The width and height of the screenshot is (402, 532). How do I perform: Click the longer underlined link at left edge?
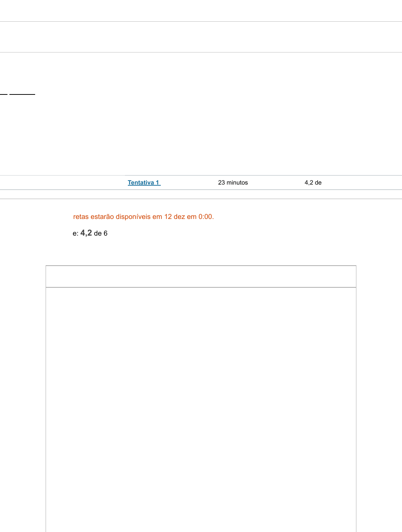point(22,94)
